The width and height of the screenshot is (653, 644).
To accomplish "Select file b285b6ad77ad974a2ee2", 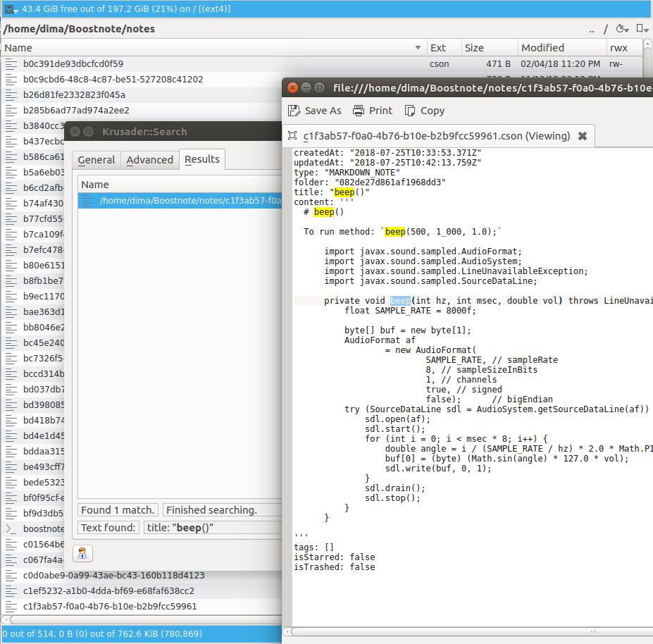I will point(76,111).
